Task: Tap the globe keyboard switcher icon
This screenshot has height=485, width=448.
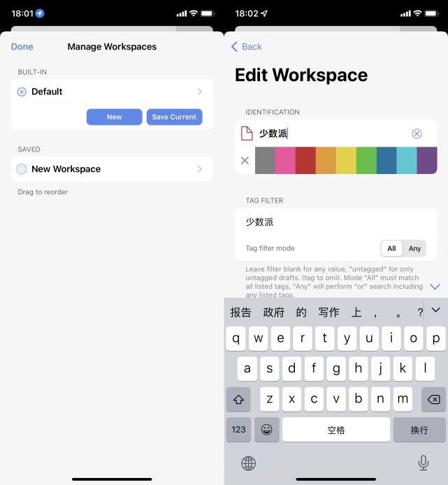Action: coord(248,463)
